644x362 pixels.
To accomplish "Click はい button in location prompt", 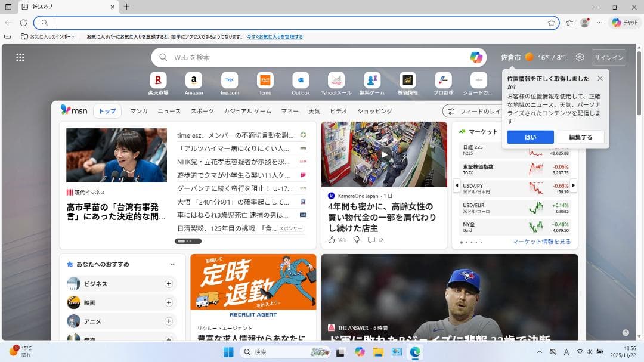I will (530, 137).
